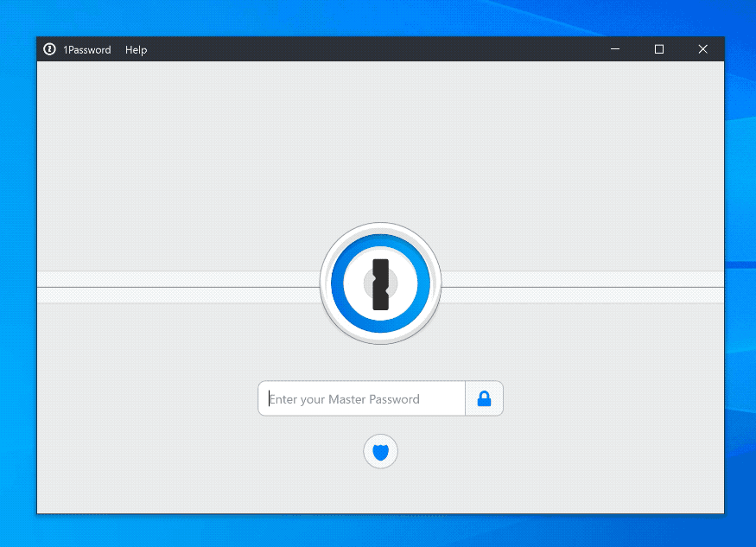Activate the shield button below the password field
Image resolution: width=756 pixels, height=547 pixels.
(380, 451)
